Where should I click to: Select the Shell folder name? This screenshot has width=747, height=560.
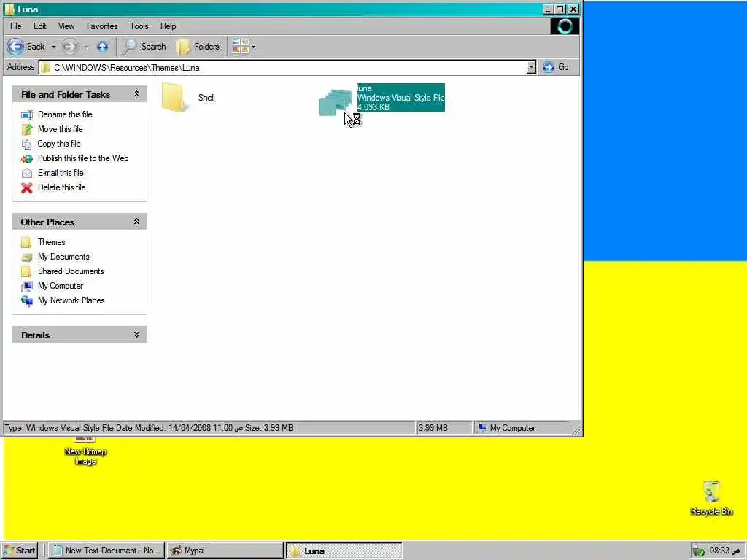206,98
